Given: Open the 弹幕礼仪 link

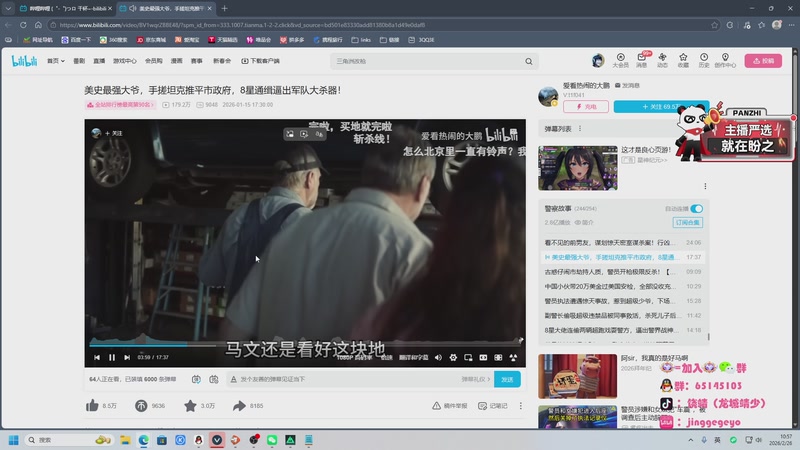Looking at the screenshot, I should point(476,379).
